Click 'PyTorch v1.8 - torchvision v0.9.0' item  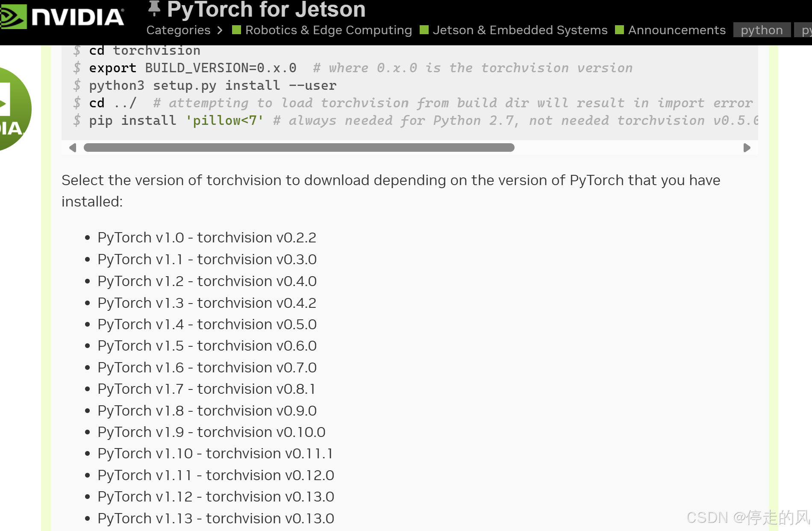(207, 410)
